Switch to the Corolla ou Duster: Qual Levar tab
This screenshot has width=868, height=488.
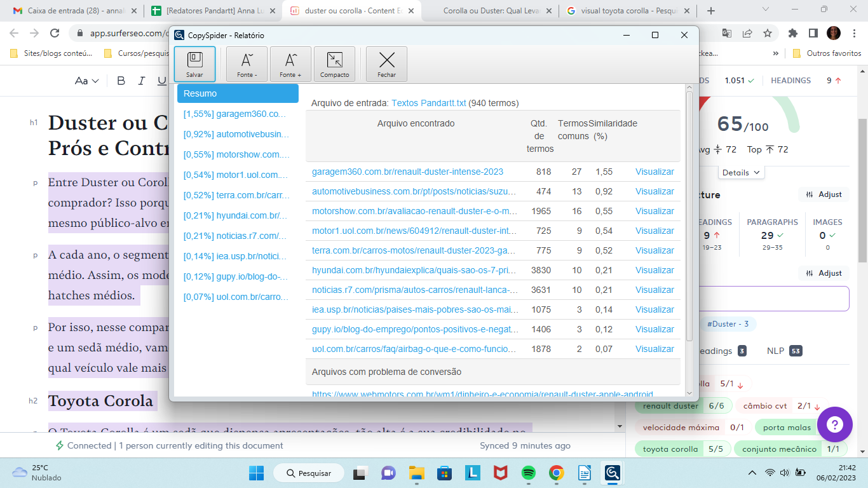489,11
